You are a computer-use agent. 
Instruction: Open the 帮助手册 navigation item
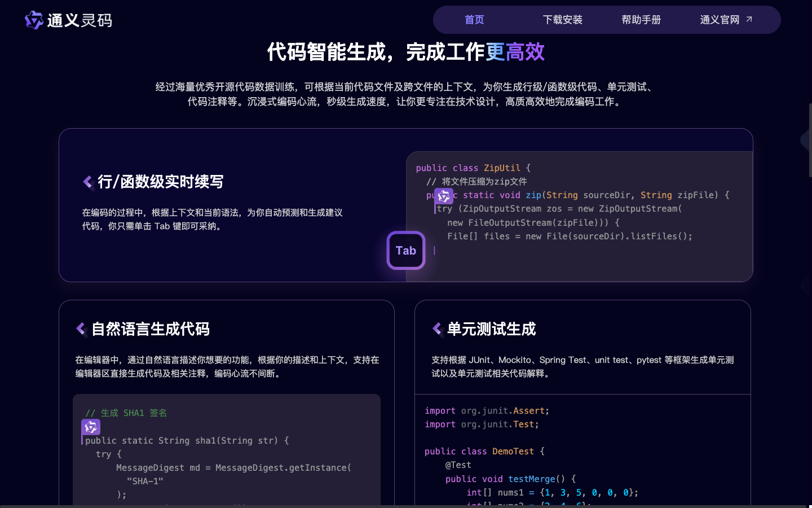tap(641, 19)
